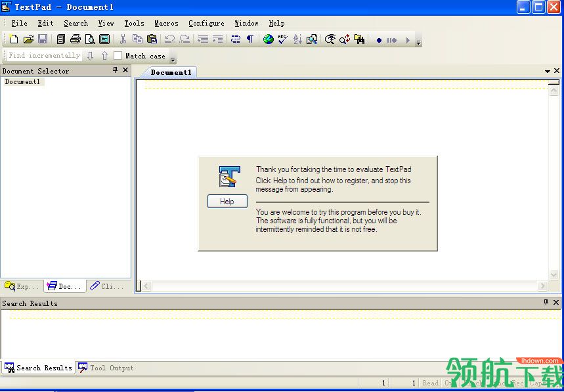
Task: Click the Find in Files binoculars icon
Action: [x=359, y=39]
